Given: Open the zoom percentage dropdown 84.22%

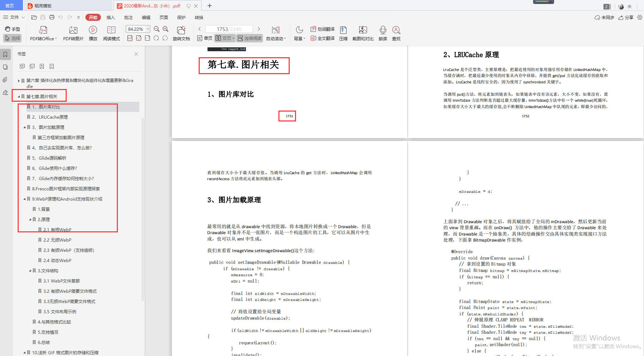Looking at the screenshot, I should coord(148,29).
